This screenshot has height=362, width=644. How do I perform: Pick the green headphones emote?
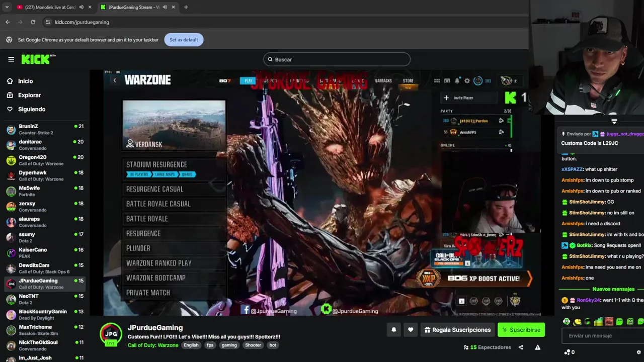click(567, 322)
